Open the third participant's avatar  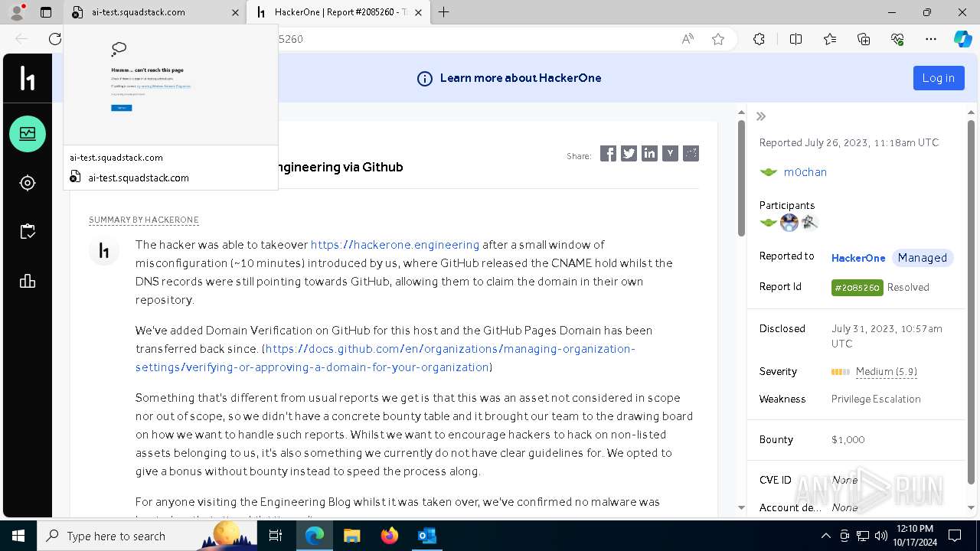pos(809,223)
